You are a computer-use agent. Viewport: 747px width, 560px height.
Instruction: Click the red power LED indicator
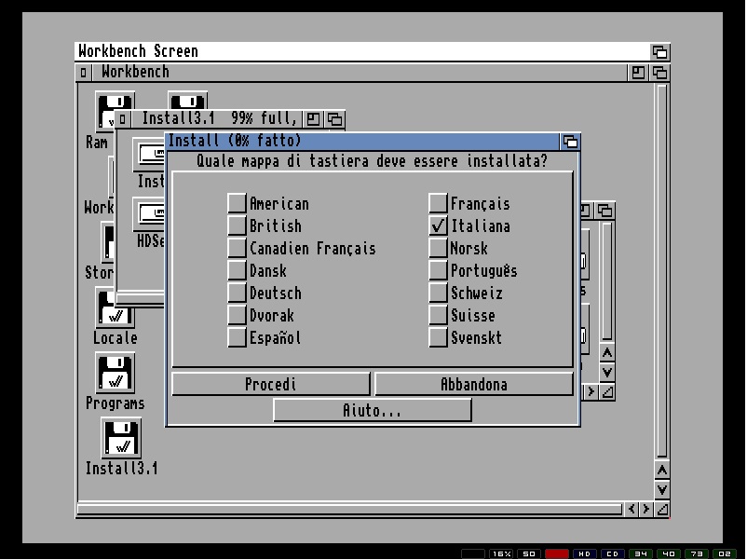tap(557, 553)
